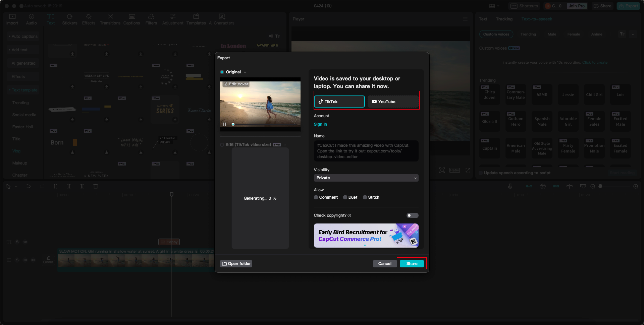The image size is (644, 325).
Task: Click the fullscreen icon in Player panel
Action: [468, 170]
